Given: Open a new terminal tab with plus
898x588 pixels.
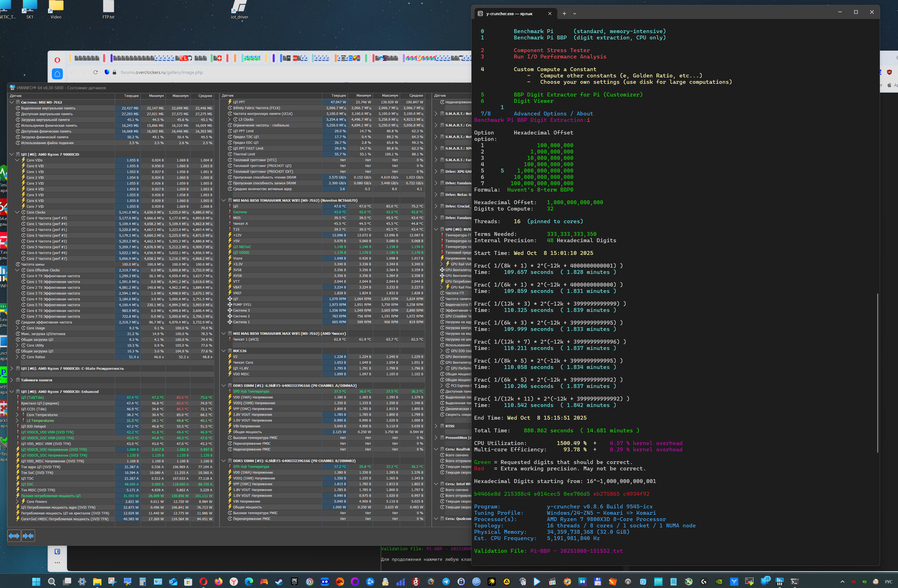Looking at the screenshot, I should tap(564, 14).
